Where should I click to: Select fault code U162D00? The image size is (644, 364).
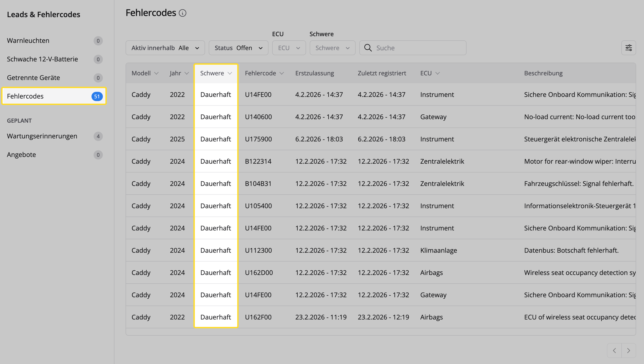click(259, 273)
